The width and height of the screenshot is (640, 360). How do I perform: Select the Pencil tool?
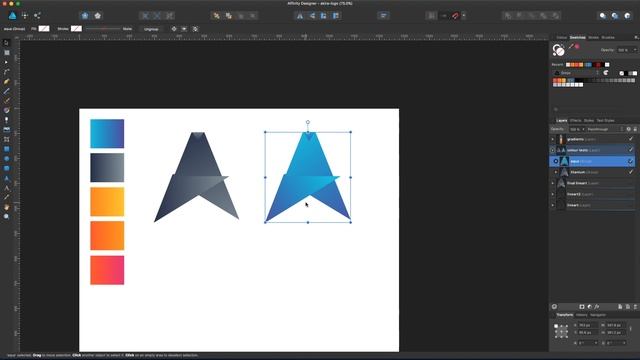pos(7,91)
